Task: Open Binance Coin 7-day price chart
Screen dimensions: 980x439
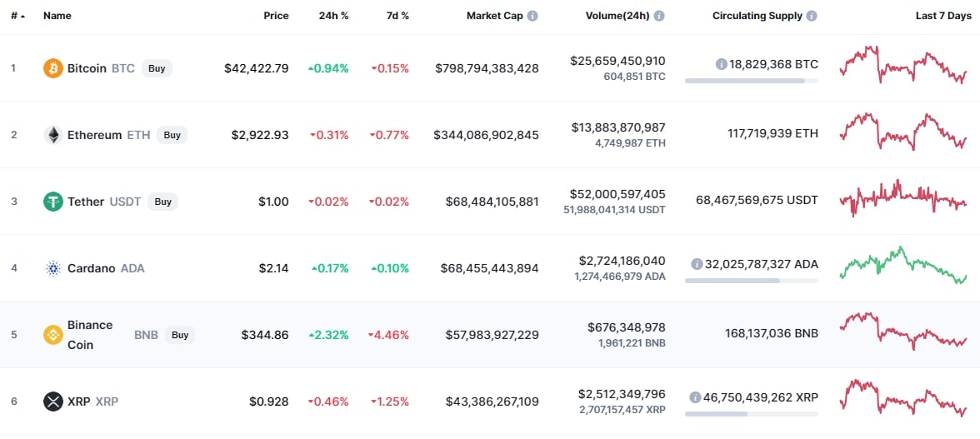Action: coord(903,332)
